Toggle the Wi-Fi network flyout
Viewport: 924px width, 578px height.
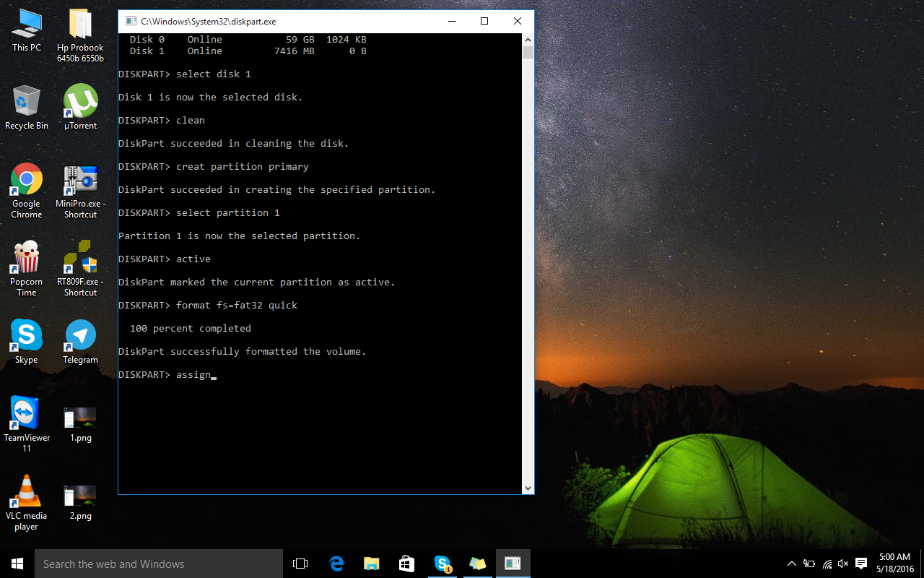click(x=827, y=564)
